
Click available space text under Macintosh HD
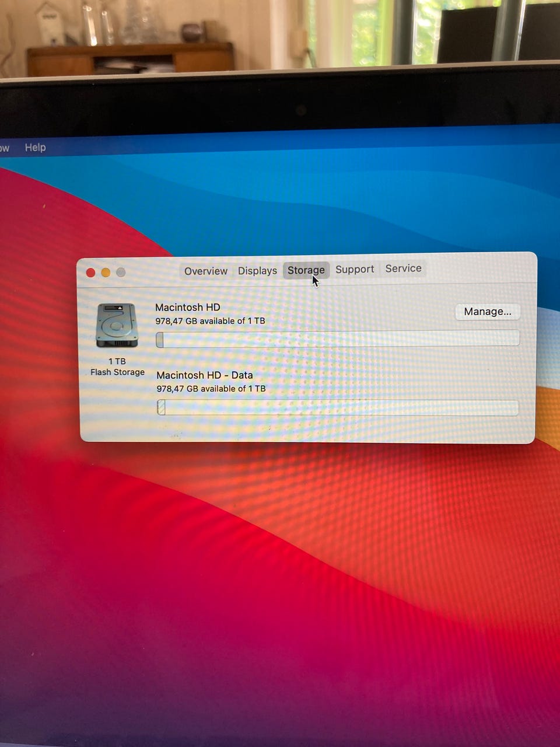[210, 321]
